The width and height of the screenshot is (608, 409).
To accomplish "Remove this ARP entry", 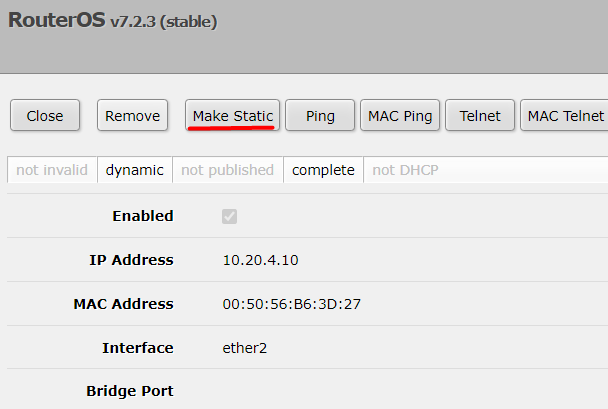I will click(x=132, y=116).
